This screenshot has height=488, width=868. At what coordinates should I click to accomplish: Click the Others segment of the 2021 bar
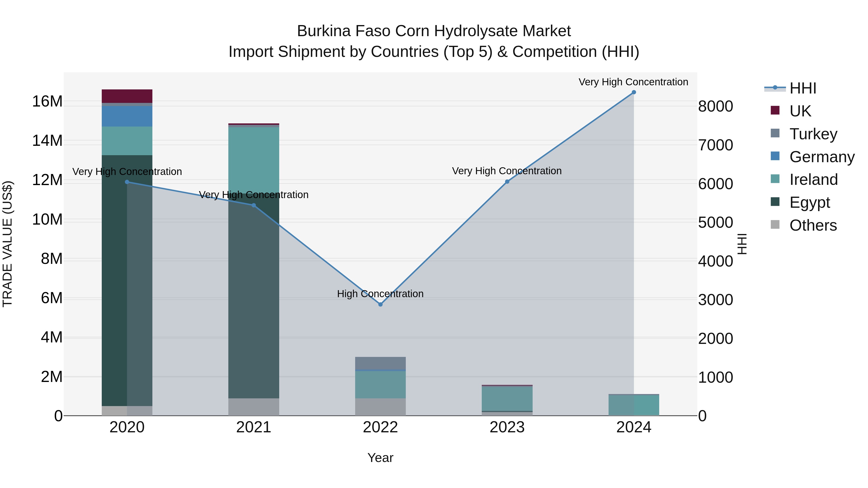[254, 407]
